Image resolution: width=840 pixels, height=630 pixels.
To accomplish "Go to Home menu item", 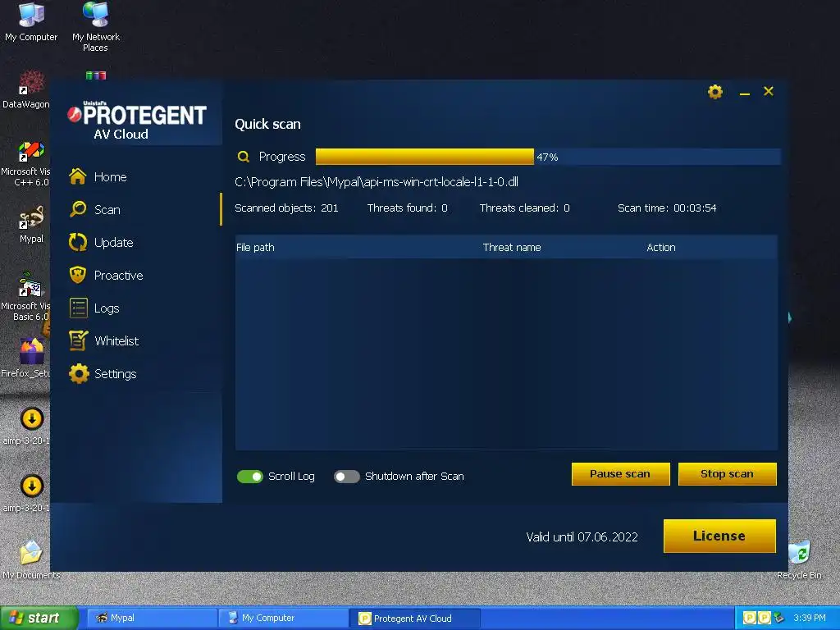I will [111, 177].
